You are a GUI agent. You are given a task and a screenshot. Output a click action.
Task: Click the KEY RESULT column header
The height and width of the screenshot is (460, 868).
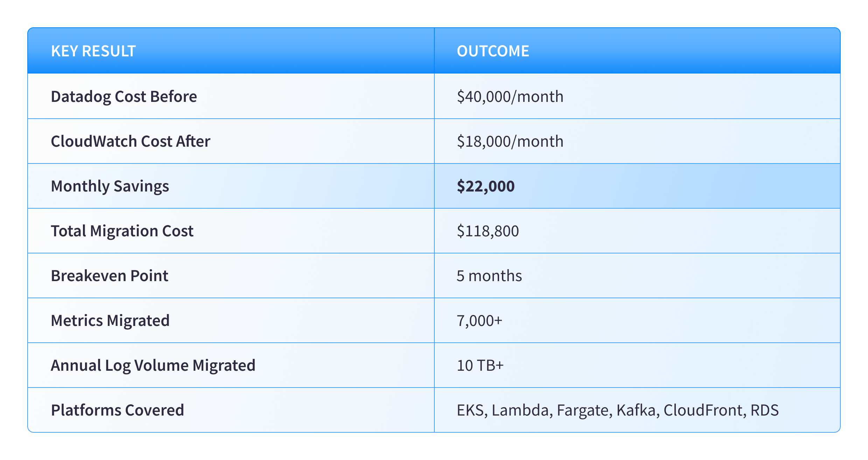point(93,51)
